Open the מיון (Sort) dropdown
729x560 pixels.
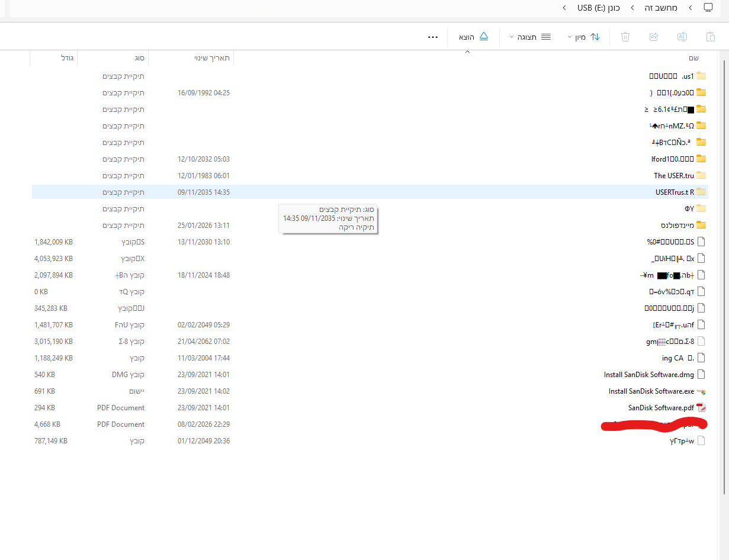pyautogui.click(x=584, y=37)
